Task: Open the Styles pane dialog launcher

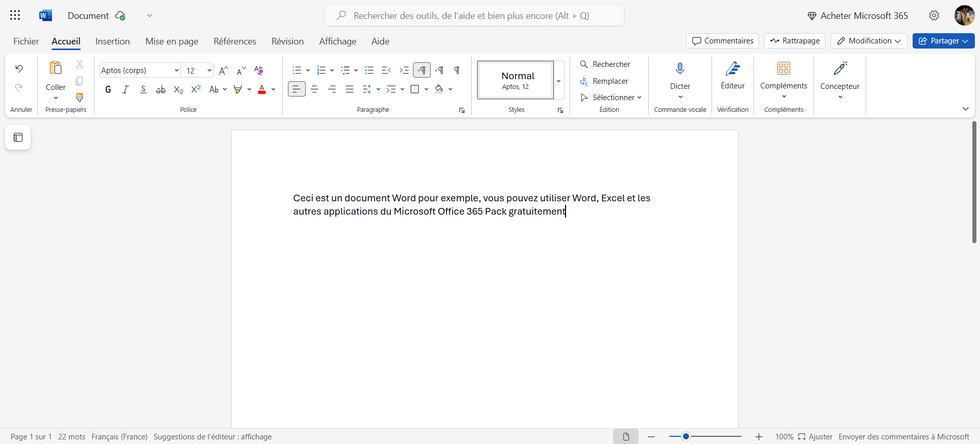Action: [x=560, y=110]
